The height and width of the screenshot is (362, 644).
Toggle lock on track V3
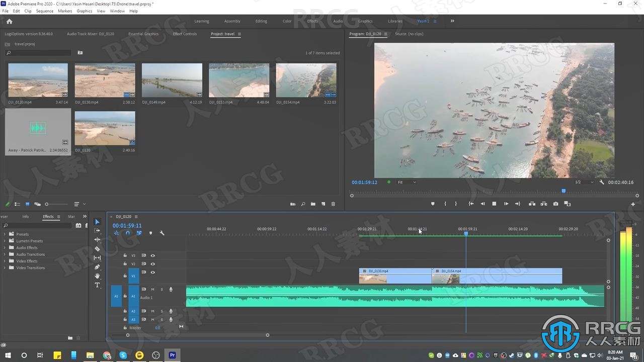(x=125, y=255)
